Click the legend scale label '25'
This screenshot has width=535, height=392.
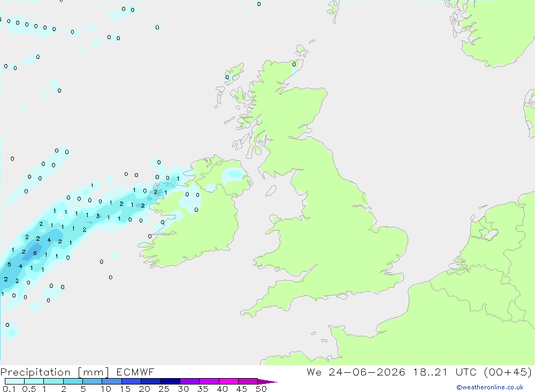164,389
